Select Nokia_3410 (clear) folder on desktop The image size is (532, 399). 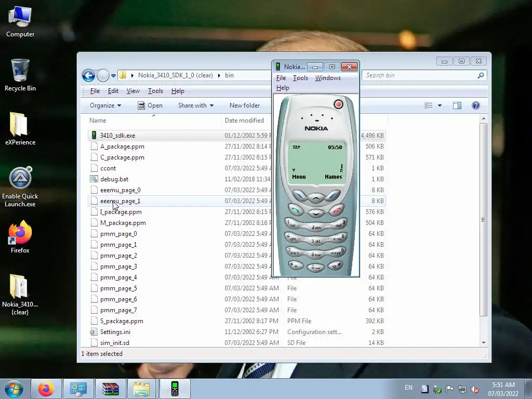pyautogui.click(x=20, y=295)
